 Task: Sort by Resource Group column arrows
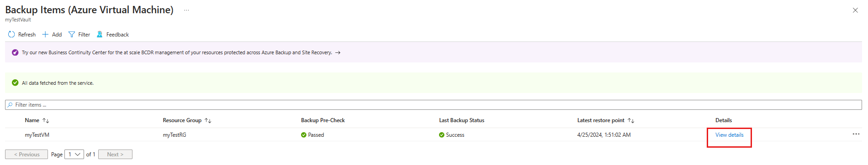(208, 121)
